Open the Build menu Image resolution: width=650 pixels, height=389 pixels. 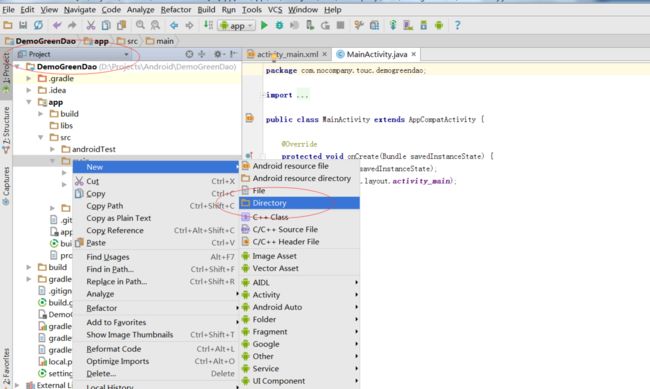(206, 10)
